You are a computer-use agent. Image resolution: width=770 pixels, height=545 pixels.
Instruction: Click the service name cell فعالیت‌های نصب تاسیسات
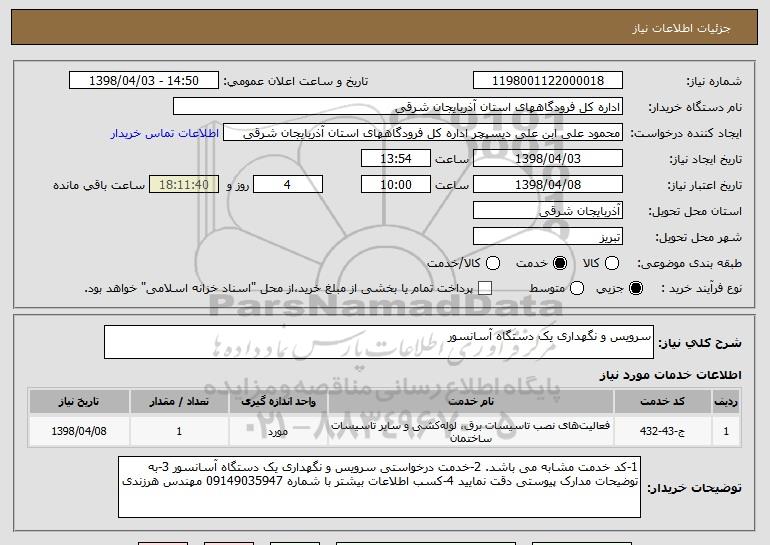point(470,431)
